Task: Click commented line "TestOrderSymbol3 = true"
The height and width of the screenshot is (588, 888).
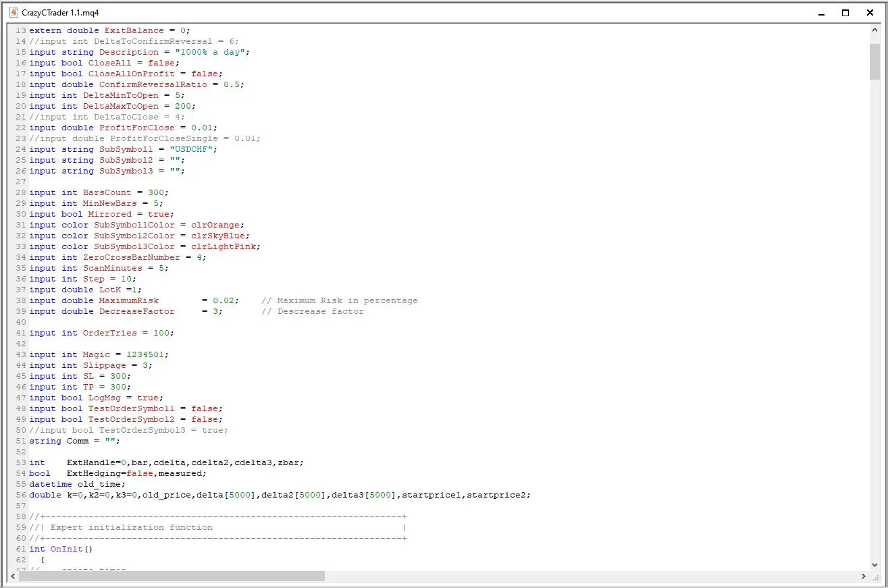Action: tap(161, 430)
